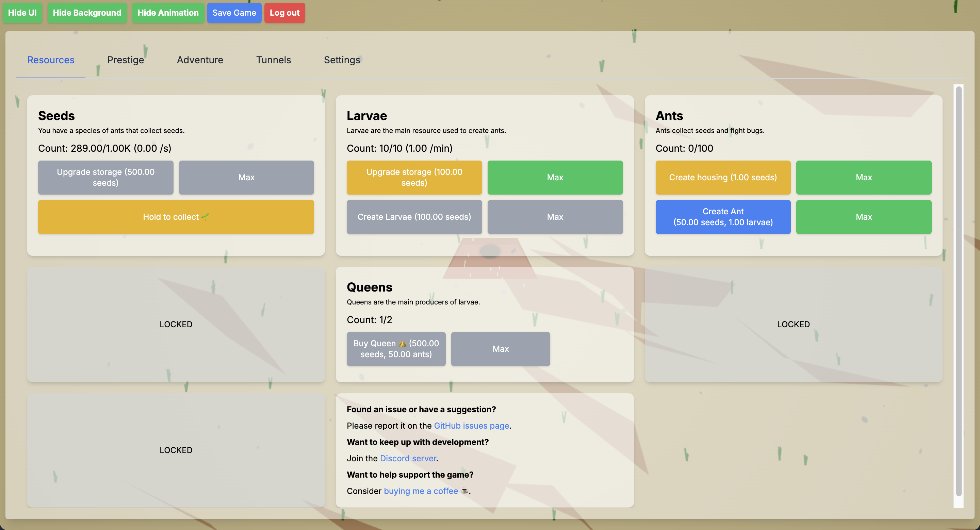Open the Settings tab
This screenshot has height=530, width=980.
point(342,60)
